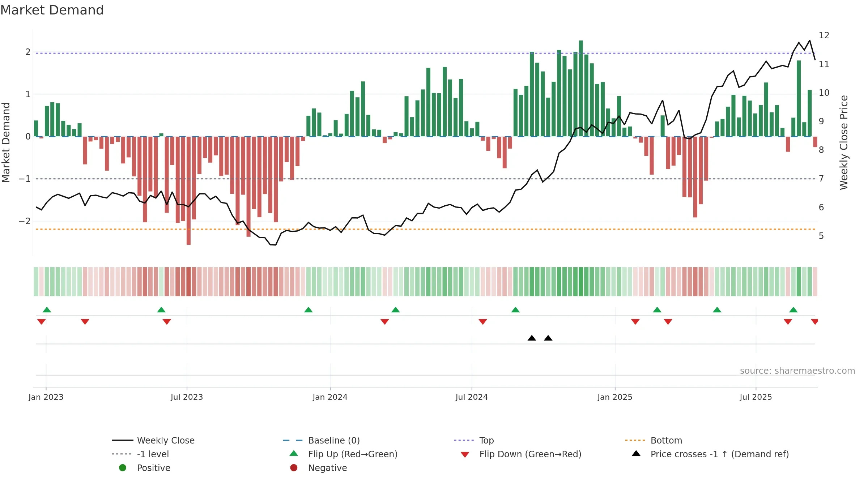Image resolution: width=868 pixels, height=488 pixels.
Task: Click the Baseline (0) legend entry
Action: pyautogui.click(x=321, y=440)
